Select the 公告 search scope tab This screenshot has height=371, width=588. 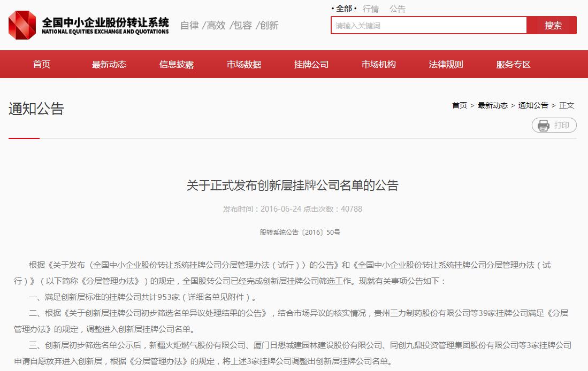tap(398, 9)
